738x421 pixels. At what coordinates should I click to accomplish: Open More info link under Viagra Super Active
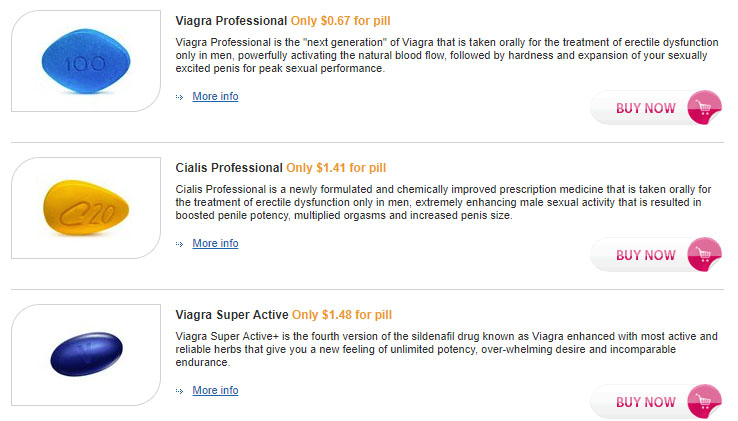click(215, 391)
